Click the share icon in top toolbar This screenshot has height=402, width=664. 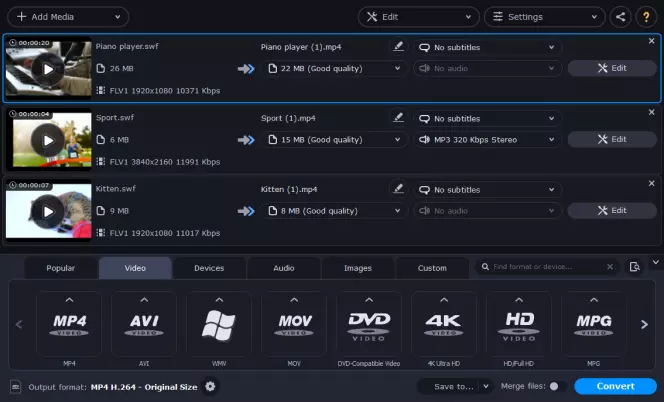[x=621, y=17]
